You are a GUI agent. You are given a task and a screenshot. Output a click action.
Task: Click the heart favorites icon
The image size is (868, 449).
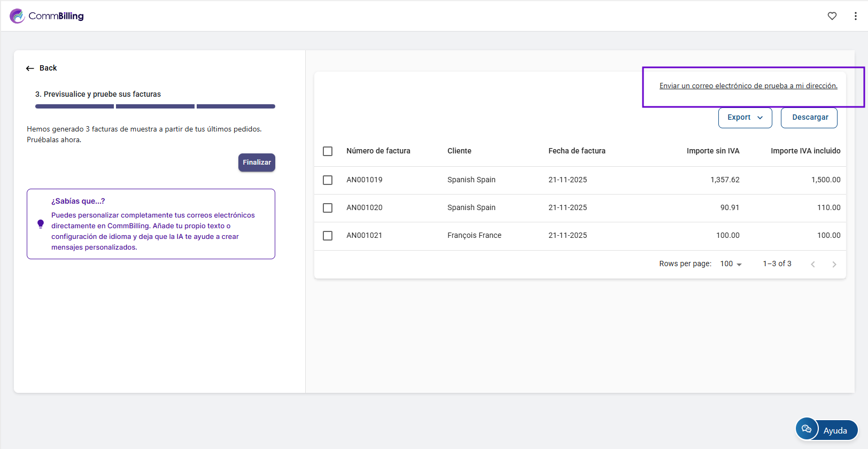(x=832, y=16)
